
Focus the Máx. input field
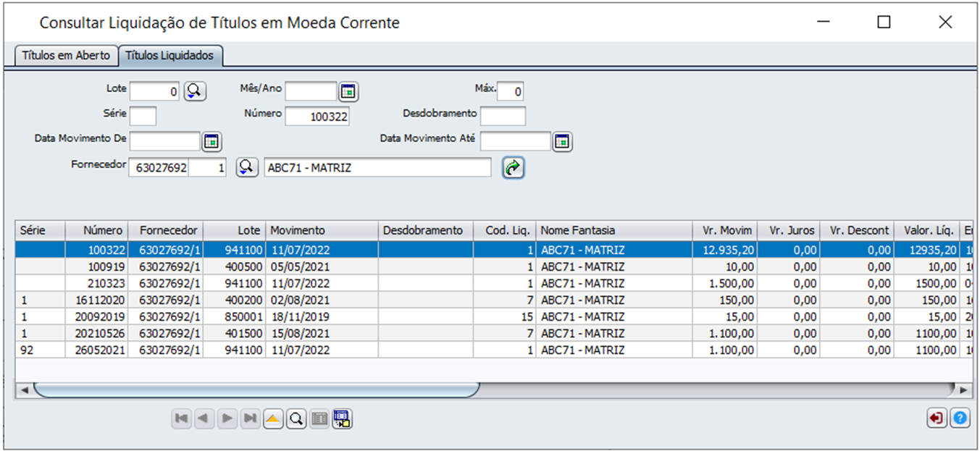tap(511, 91)
